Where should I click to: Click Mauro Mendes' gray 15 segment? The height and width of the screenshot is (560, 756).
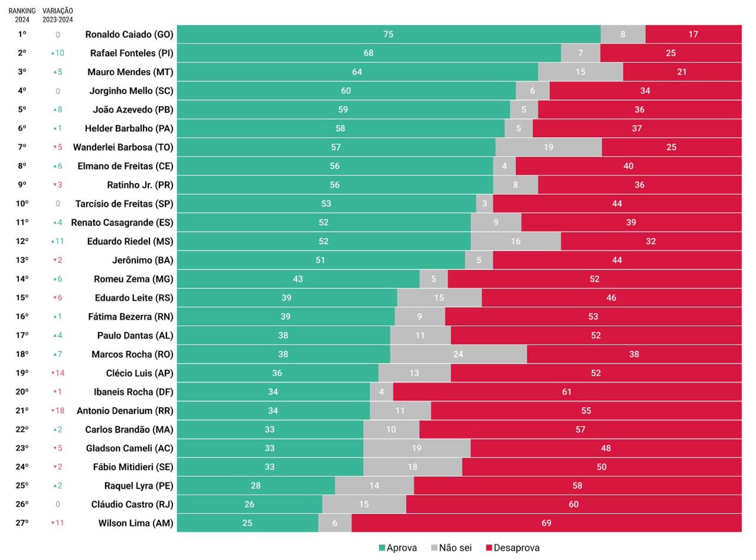coord(581,72)
